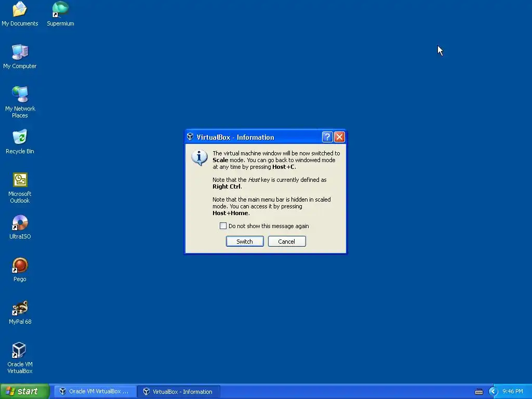Click the 9:46 PM taskbar clock
Viewport: 532px width, 399px height.
click(x=513, y=391)
